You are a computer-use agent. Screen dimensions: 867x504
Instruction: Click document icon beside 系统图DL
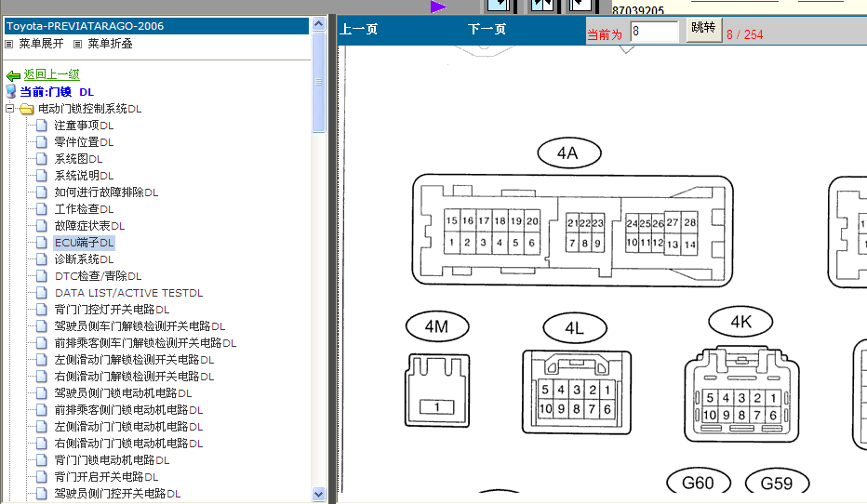click(x=42, y=159)
